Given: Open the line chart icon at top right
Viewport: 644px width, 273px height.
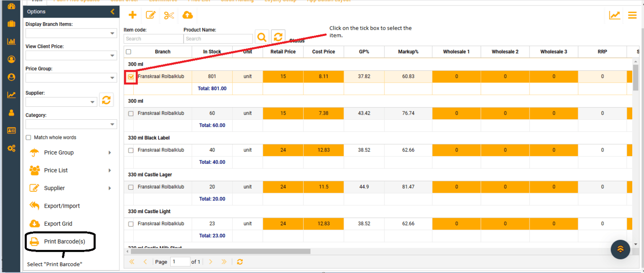Looking at the screenshot, I should tap(615, 15).
